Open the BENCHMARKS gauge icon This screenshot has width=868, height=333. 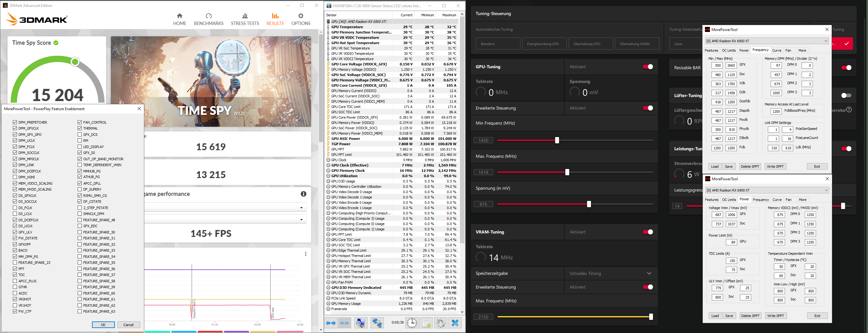click(208, 16)
